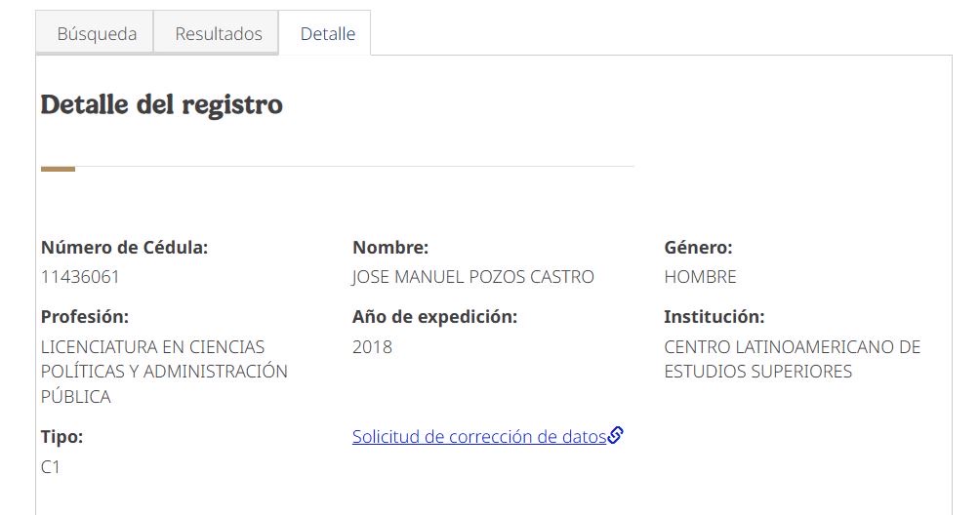The width and height of the screenshot is (980, 515).
Task: Click the chain icon beside the corrección link
Action: [x=615, y=436]
